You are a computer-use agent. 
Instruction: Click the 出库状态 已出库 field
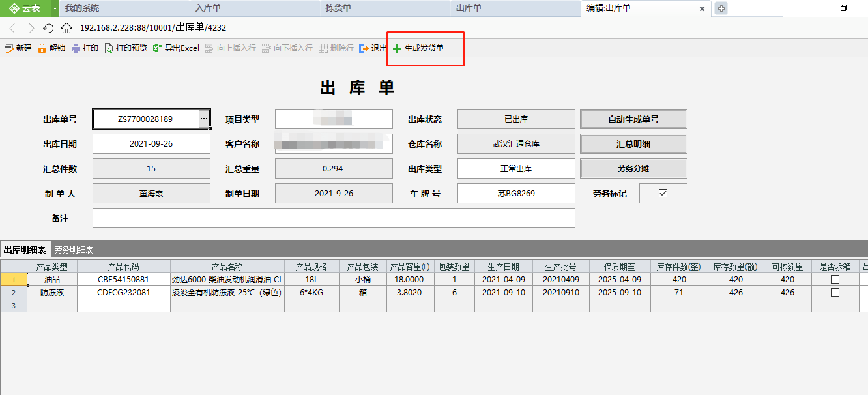516,119
